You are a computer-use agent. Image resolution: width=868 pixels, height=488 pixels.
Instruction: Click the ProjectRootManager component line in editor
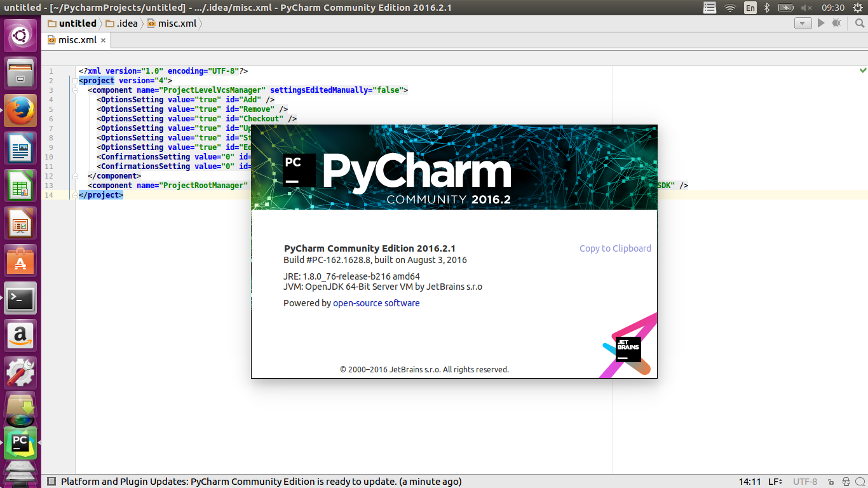(x=388, y=186)
